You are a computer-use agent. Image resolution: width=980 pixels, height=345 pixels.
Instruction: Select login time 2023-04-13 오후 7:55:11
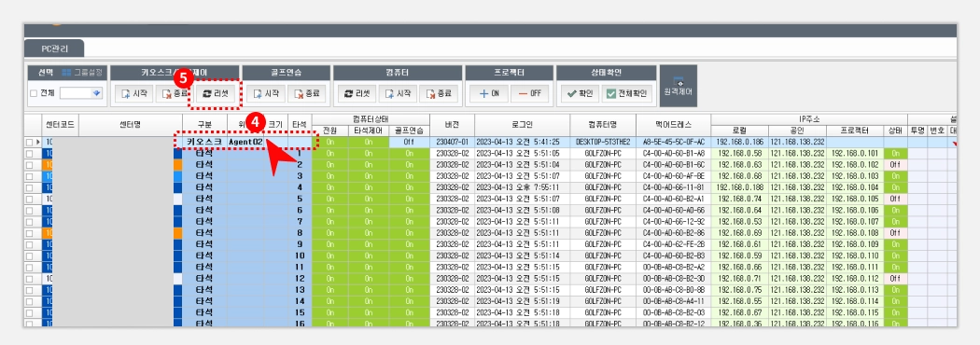coord(522,187)
